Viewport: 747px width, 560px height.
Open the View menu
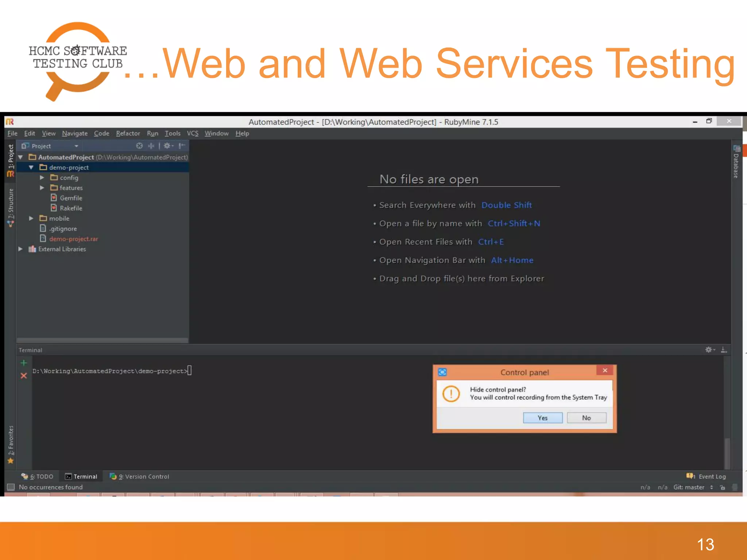(x=49, y=133)
